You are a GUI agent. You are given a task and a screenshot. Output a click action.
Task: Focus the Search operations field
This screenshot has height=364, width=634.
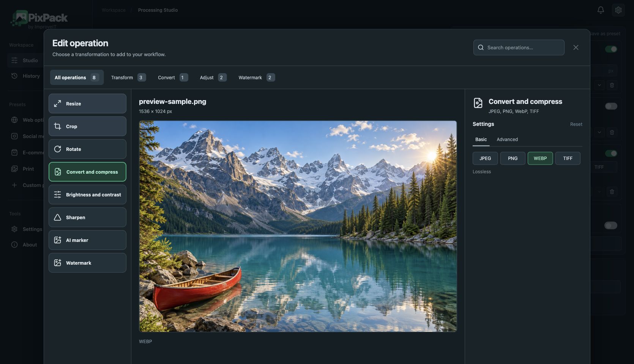pos(519,47)
